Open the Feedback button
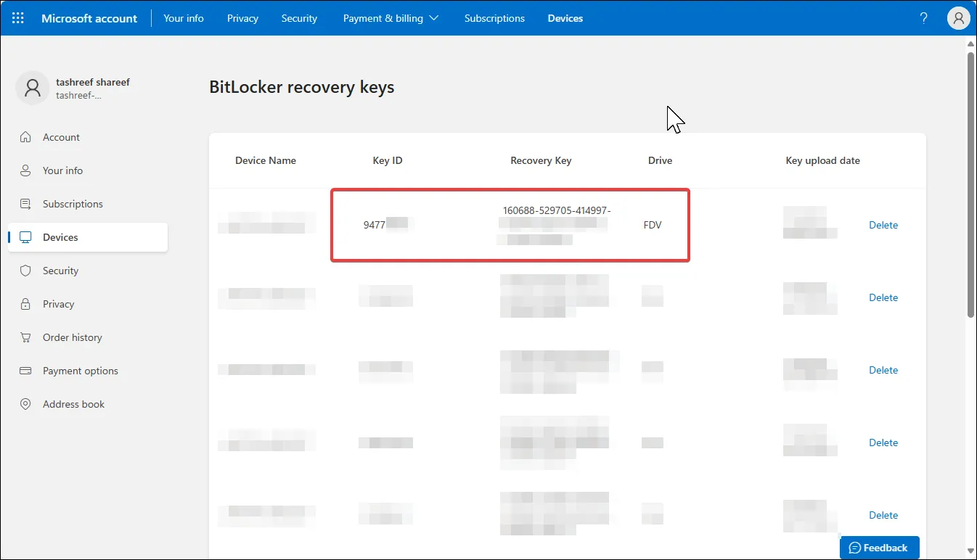This screenshot has width=977, height=560. (879, 547)
